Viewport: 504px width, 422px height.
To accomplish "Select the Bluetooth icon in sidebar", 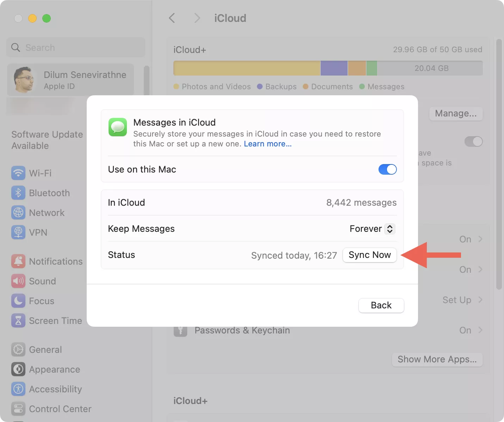I will (x=18, y=193).
